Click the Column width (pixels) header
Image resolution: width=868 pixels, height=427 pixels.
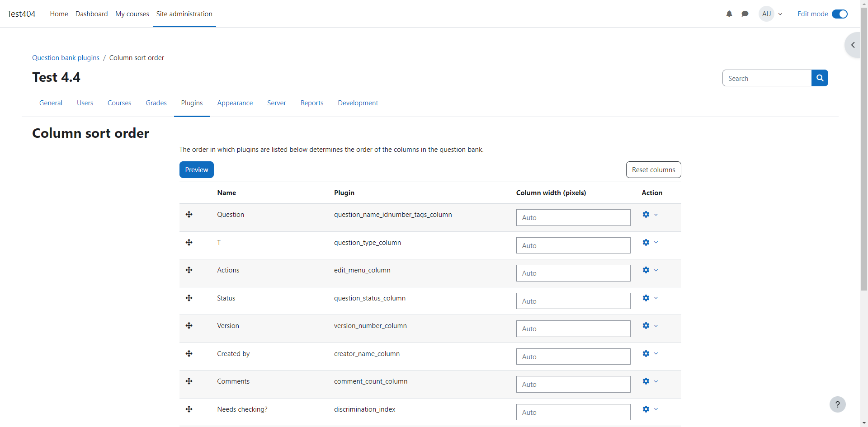click(551, 193)
